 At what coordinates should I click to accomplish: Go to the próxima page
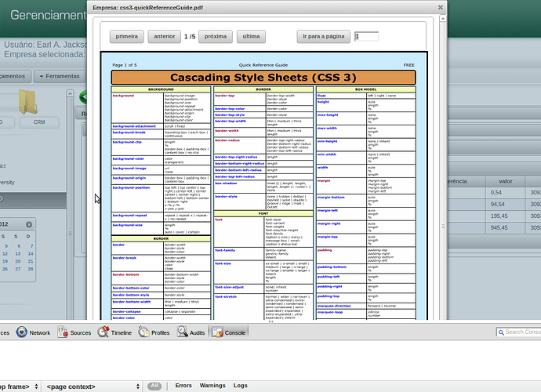click(x=216, y=36)
